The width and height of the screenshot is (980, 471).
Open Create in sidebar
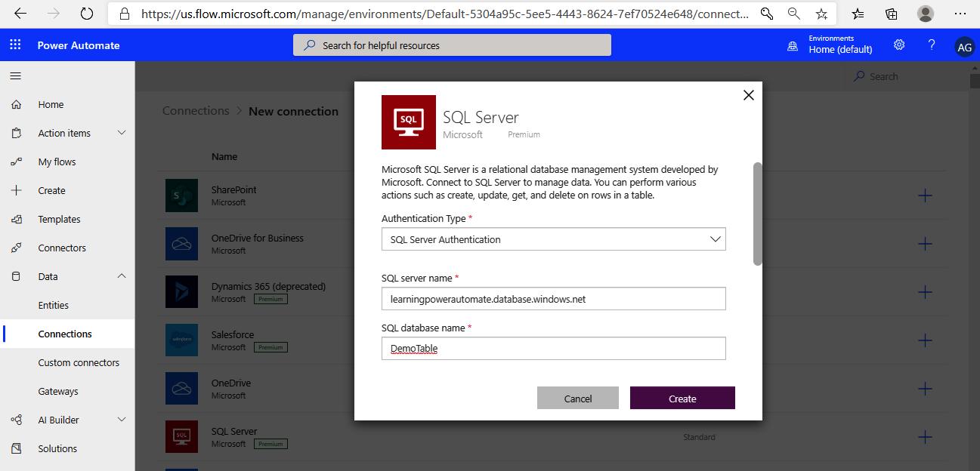[x=51, y=191]
